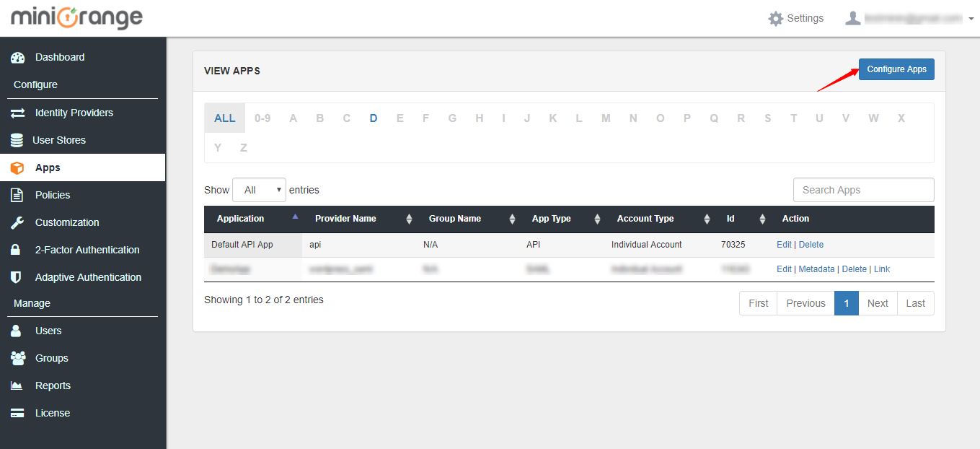
Task: Open the Show entries dropdown
Action: (x=259, y=189)
